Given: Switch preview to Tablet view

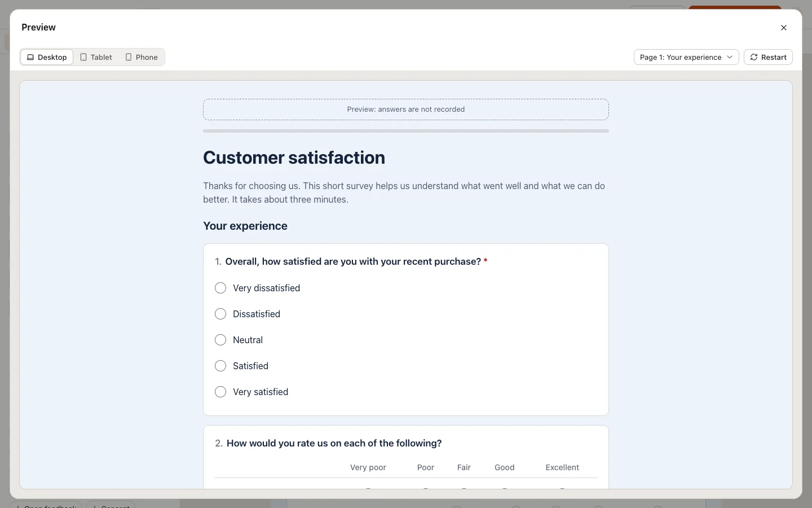Looking at the screenshot, I should point(96,57).
